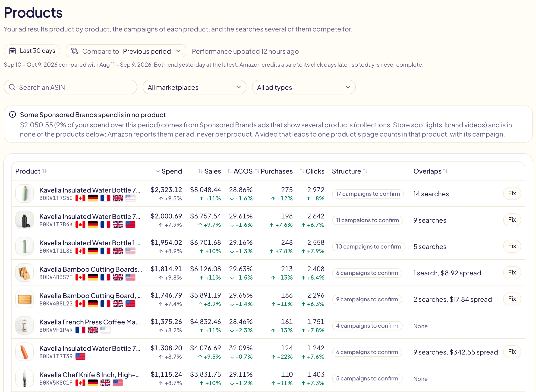Click the info icon in the Sponsored Brands notice

click(x=12, y=115)
